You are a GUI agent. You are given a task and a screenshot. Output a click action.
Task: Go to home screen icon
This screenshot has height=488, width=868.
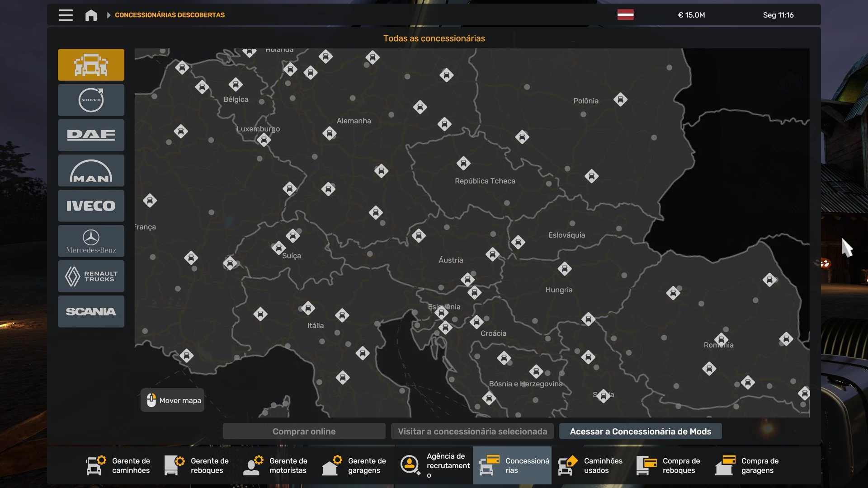pyautogui.click(x=91, y=15)
